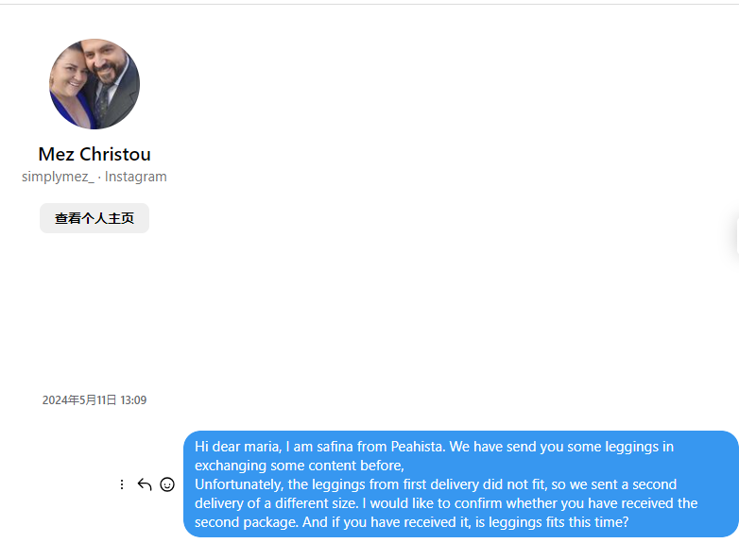This screenshot has width=739, height=560.
Task: Click the partially visible panel at right edge
Action: click(x=735, y=236)
